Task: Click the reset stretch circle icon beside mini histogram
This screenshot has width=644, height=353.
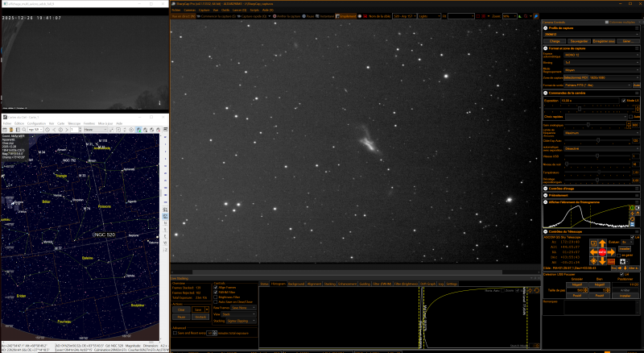Action: point(632,219)
